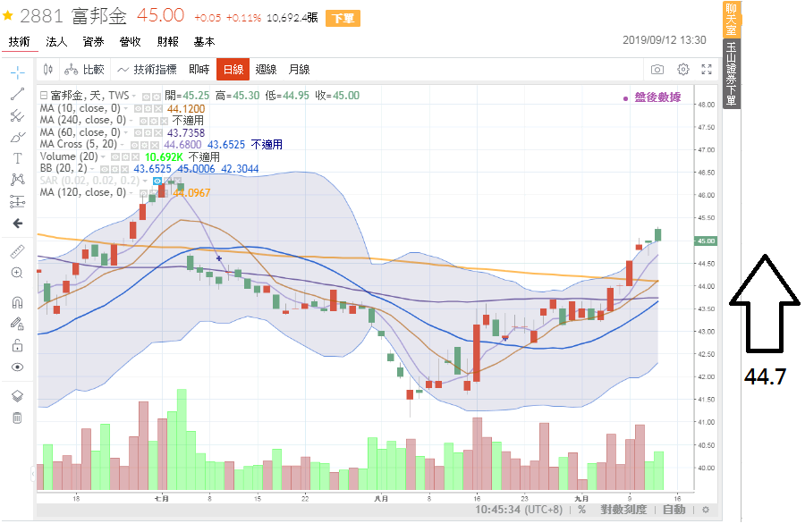Viewport: 805px width, 532px height.
Task: Expand the SAR indicator dropdown arrow
Action: 145,182
